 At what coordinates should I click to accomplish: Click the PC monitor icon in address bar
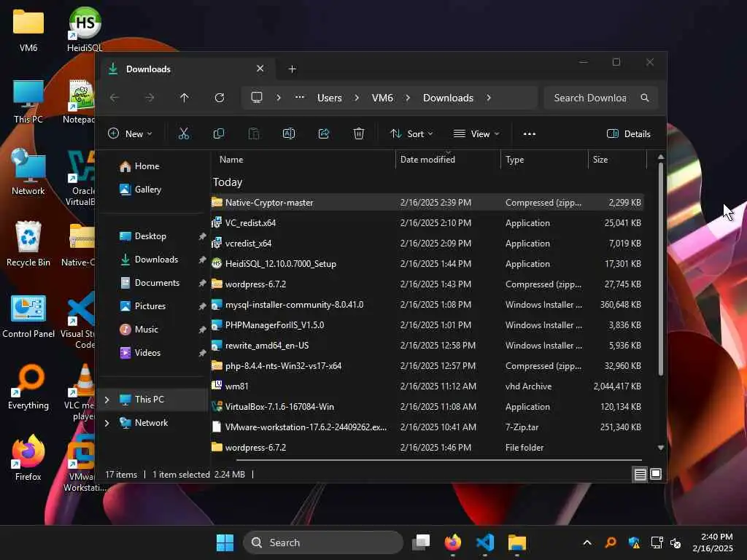point(257,98)
